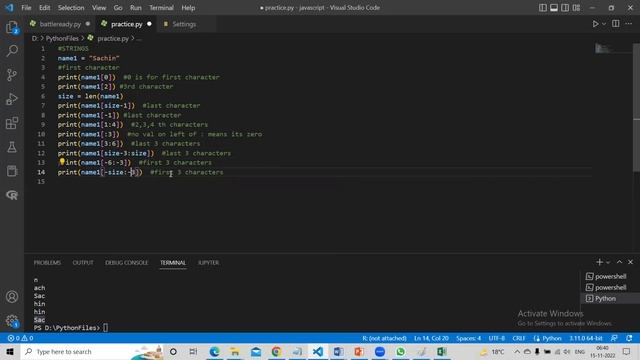The height and width of the screenshot is (360, 640).
Task: Open the Terminal menu
Action: [x=161, y=8]
